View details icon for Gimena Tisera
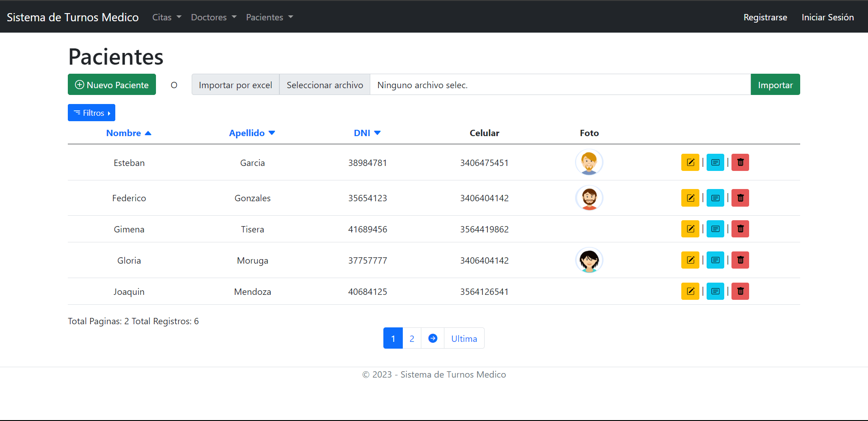Viewport: 868px width, 421px height. click(x=715, y=229)
